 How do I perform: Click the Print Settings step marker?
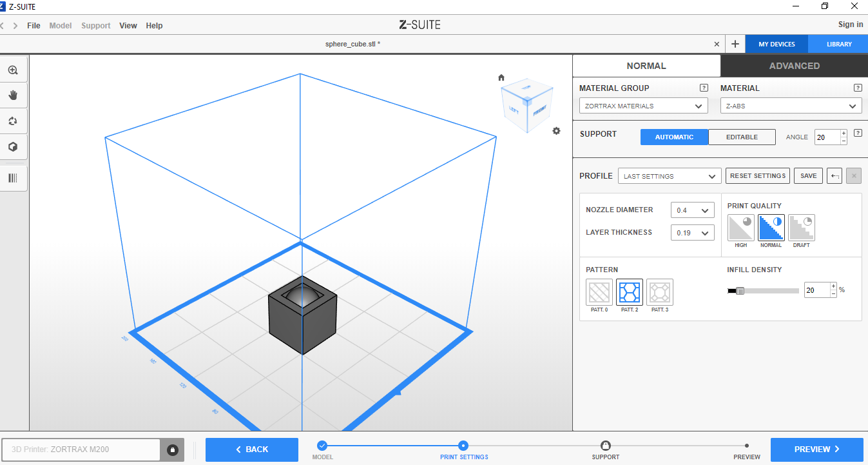[x=463, y=445]
